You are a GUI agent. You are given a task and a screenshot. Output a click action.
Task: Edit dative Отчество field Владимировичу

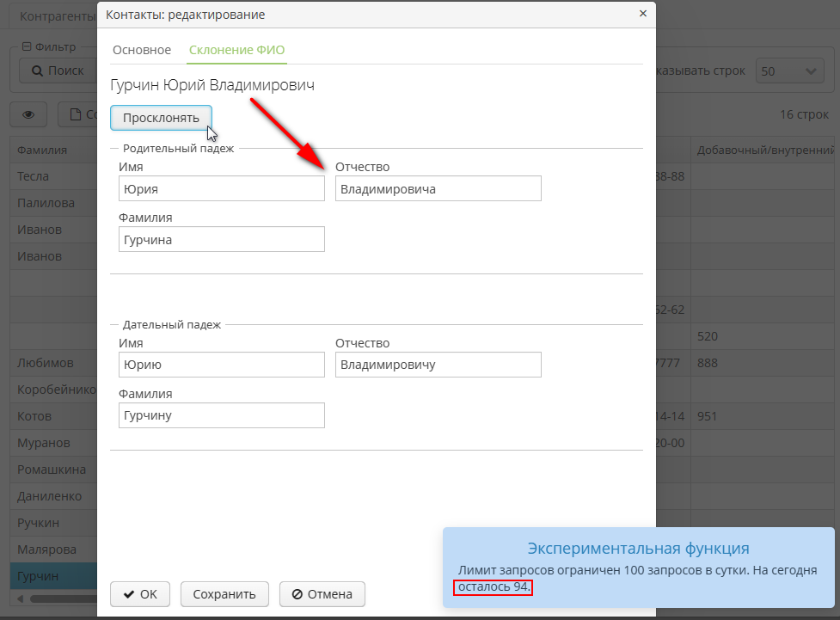pyautogui.click(x=438, y=365)
